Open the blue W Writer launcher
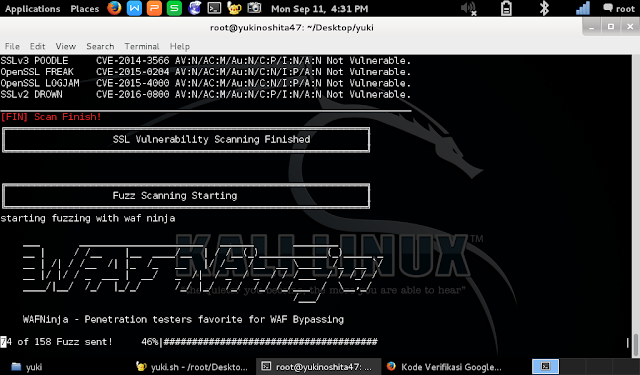The width and height of the screenshot is (640, 375). tap(134, 8)
